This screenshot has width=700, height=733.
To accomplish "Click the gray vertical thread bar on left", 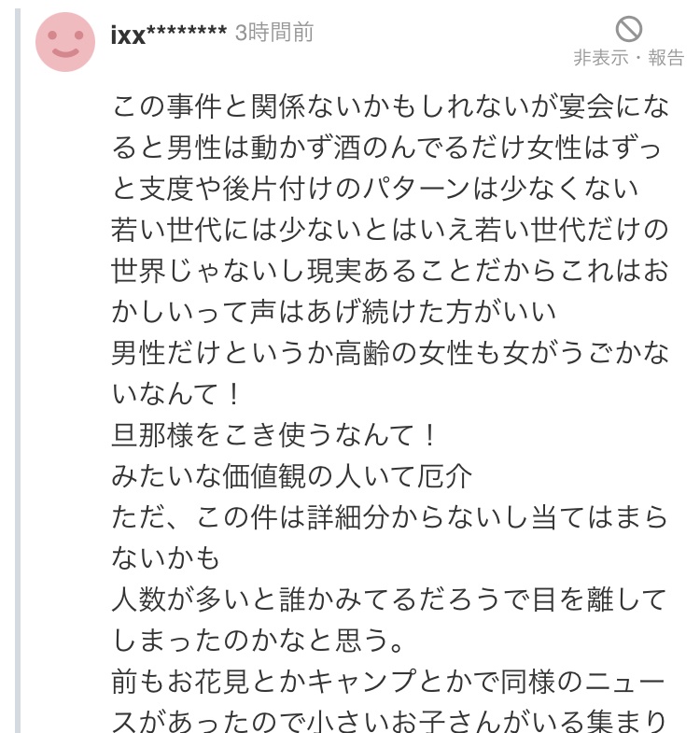I will pyautogui.click(x=17, y=374).
